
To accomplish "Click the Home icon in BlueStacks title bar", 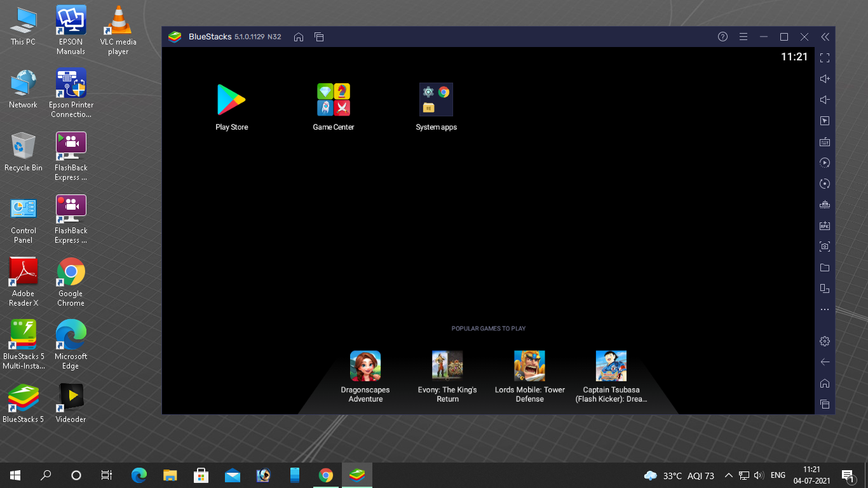I will coord(299,37).
